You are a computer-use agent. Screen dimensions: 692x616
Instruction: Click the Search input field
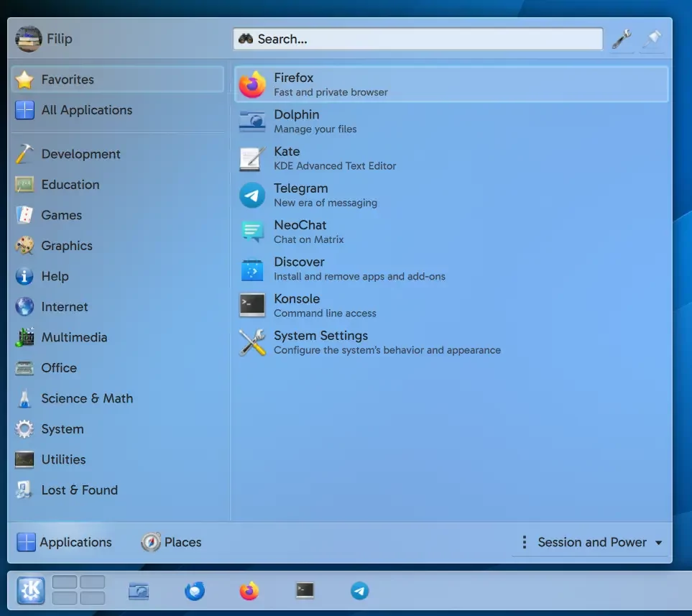(417, 39)
